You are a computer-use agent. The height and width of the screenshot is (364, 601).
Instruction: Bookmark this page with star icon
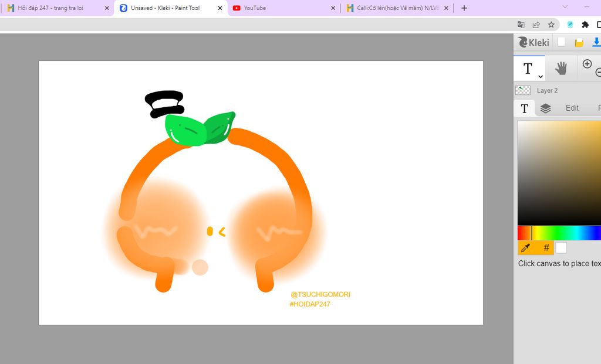tap(551, 25)
